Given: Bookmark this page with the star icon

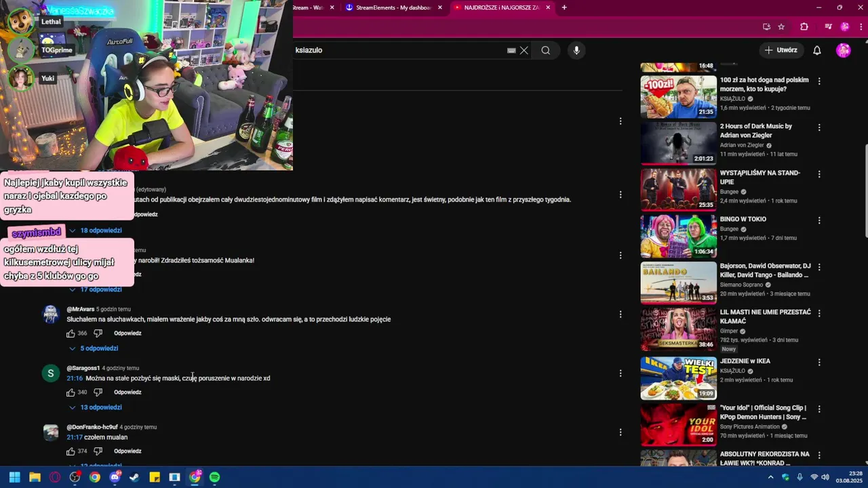Looking at the screenshot, I should coord(781,26).
